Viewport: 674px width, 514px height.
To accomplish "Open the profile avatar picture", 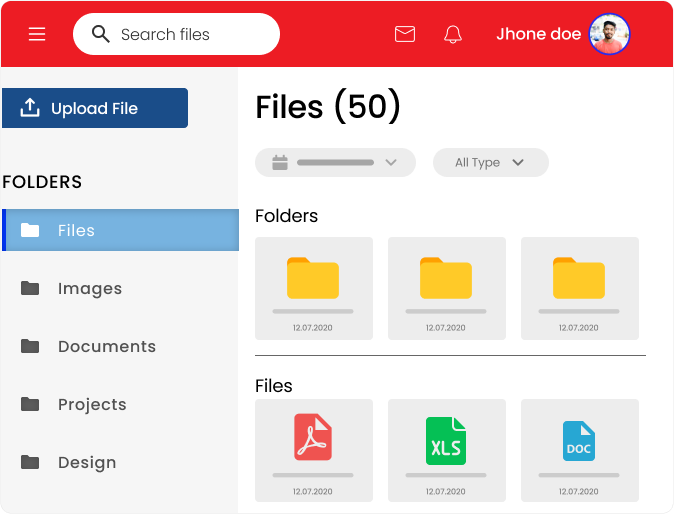I will coord(609,34).
